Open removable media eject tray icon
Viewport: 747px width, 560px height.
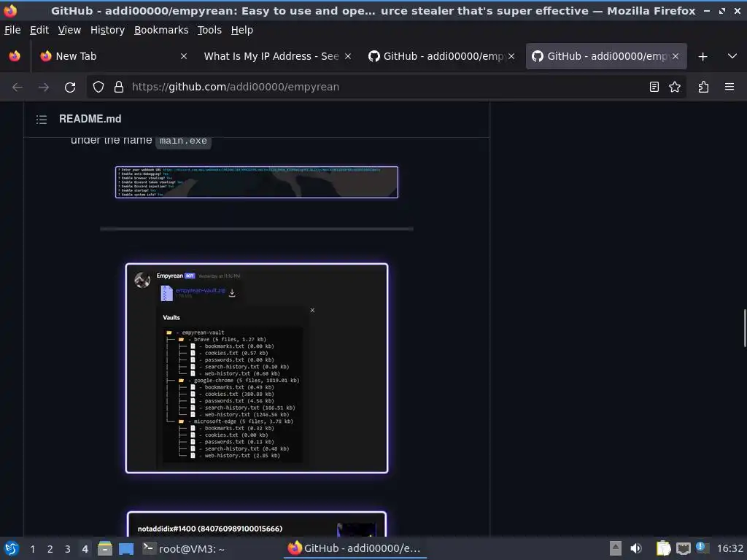[616, 548]
